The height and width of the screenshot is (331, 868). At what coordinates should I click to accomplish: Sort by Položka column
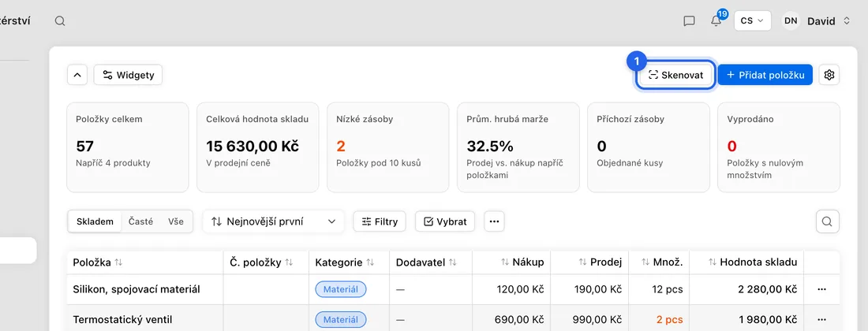(97, 262)
